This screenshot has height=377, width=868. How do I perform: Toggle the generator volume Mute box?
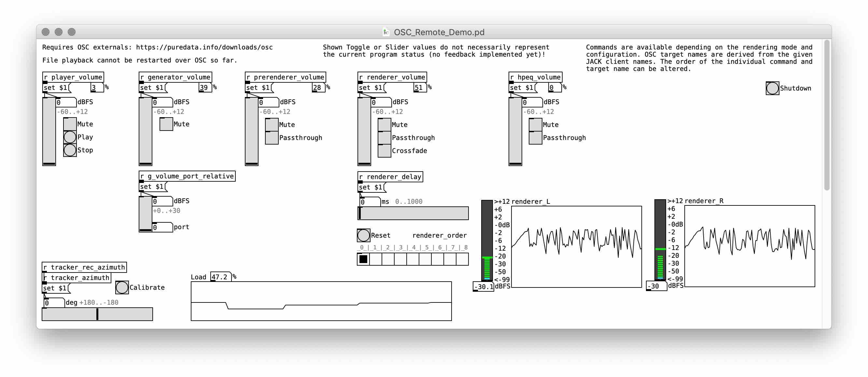[166, 124]
